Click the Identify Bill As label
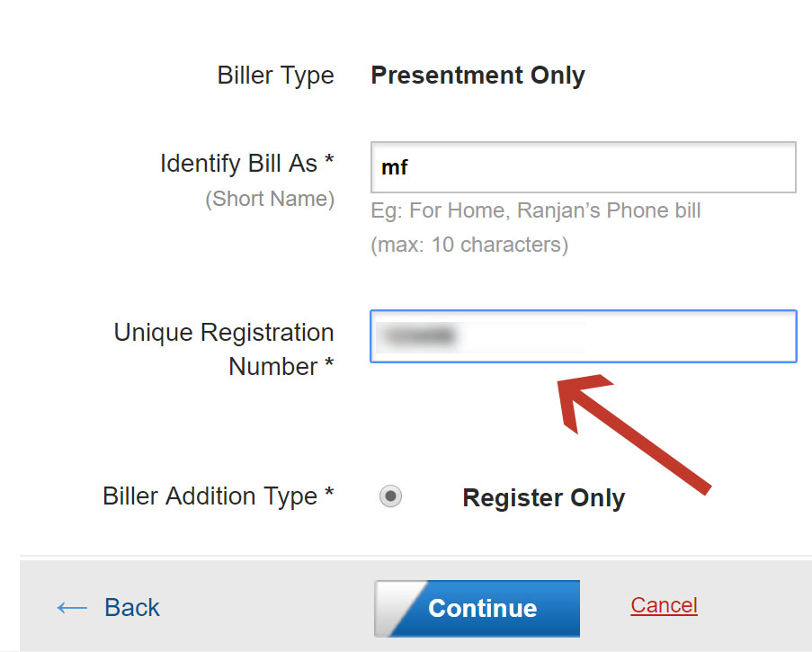The width and height of the screenshot is (812, 652). tap(246, 164)
